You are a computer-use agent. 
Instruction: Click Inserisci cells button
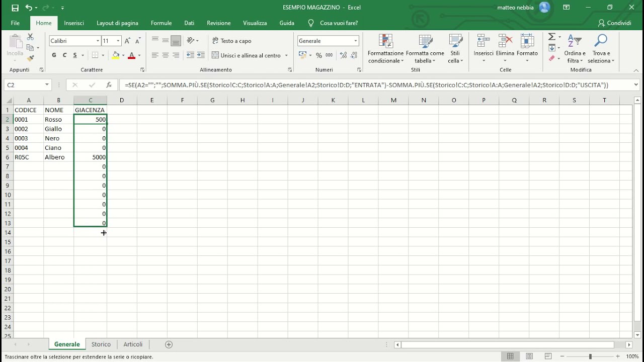(x=484, y=49)
